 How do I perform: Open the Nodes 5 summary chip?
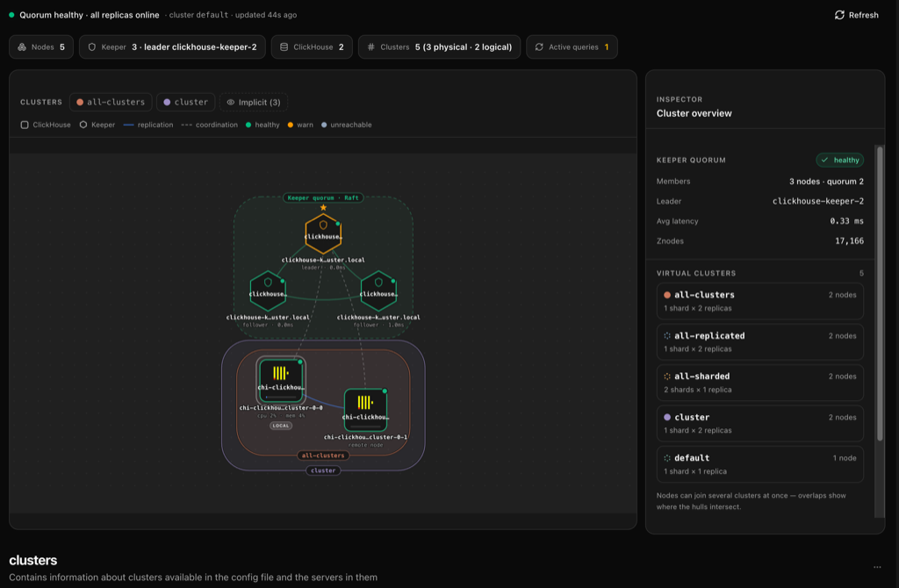[x=41, y=47]
